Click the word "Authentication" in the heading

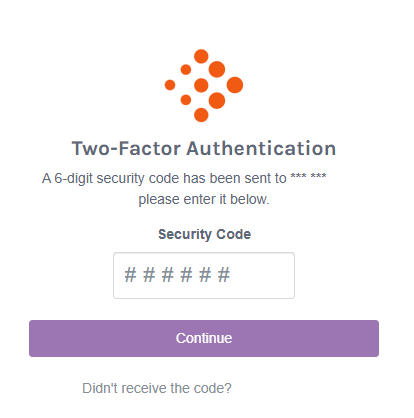[261, 148]
